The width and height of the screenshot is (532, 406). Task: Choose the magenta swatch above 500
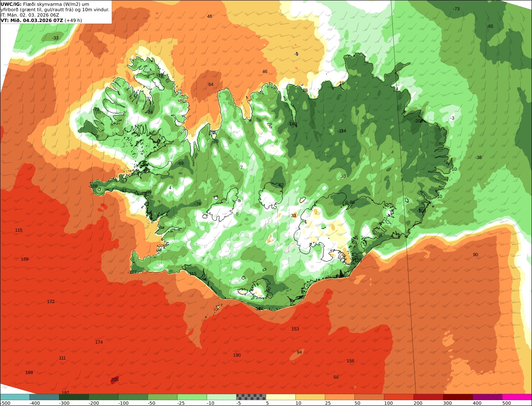click(517, 397)
